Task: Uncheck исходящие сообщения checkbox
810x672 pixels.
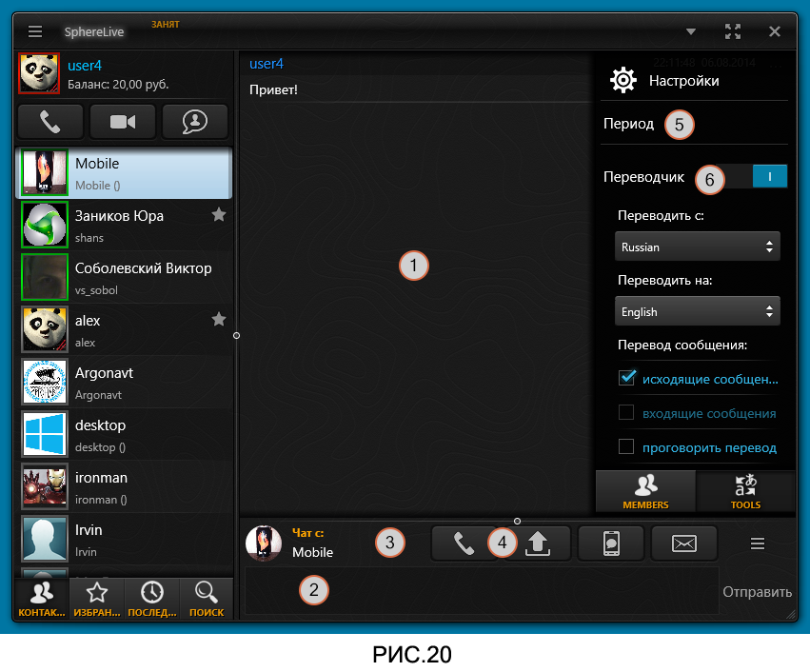Action: (x=626, y=378)
